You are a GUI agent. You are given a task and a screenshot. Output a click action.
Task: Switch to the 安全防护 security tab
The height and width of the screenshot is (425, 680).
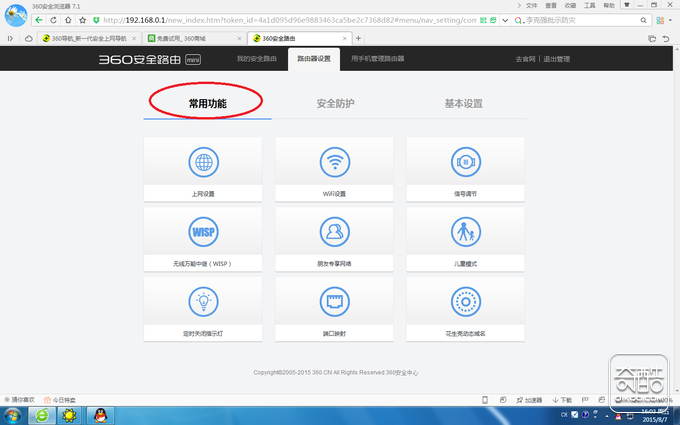coord(335,103)
